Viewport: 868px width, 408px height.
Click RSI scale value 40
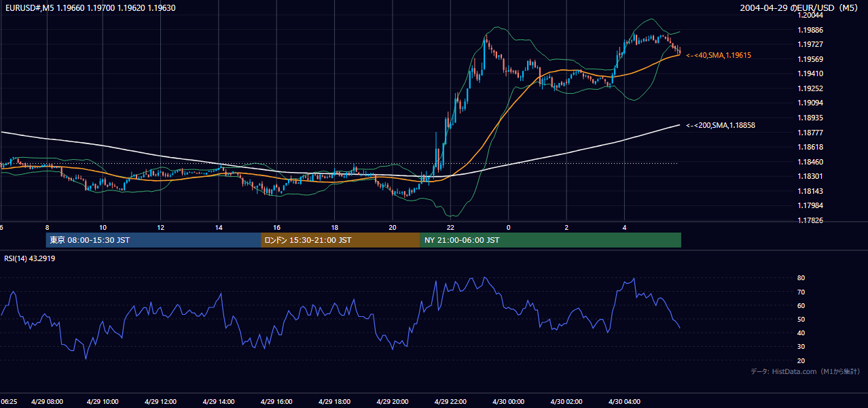click(x=801, y=333)
